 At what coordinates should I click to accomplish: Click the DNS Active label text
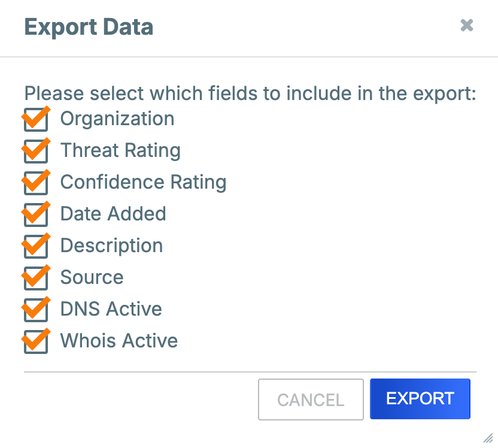coord(111,310)
